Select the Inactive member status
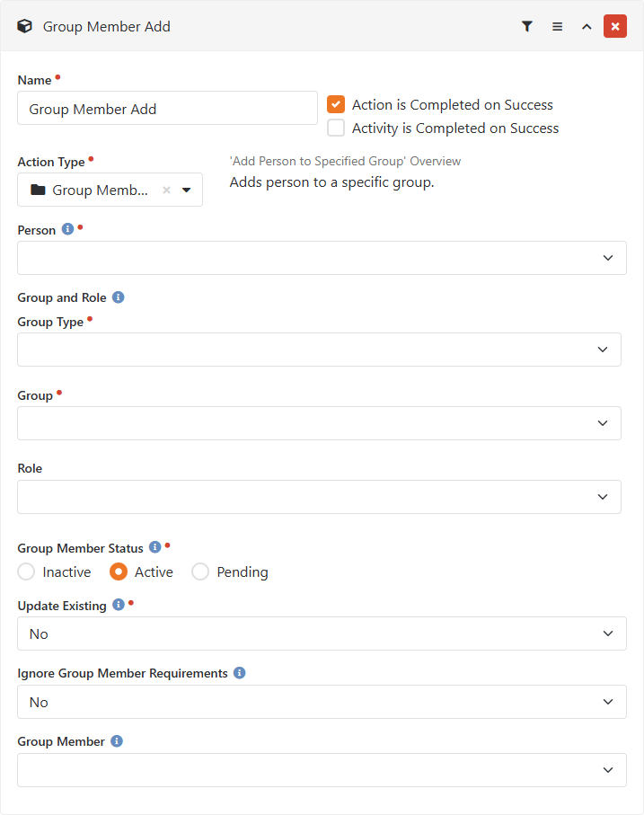This screenshot has width=644, height=815. [x=26, y=571]
